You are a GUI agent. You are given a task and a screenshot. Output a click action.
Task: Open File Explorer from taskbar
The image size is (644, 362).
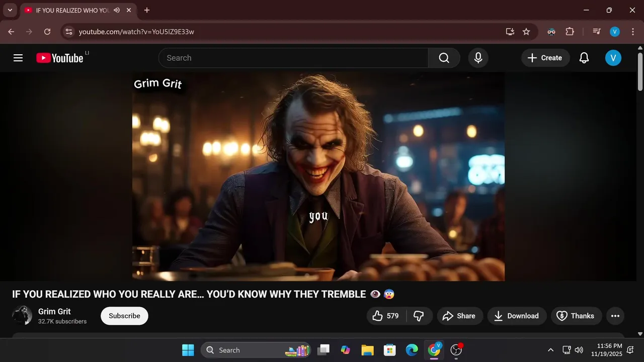(x=367, y=350)
